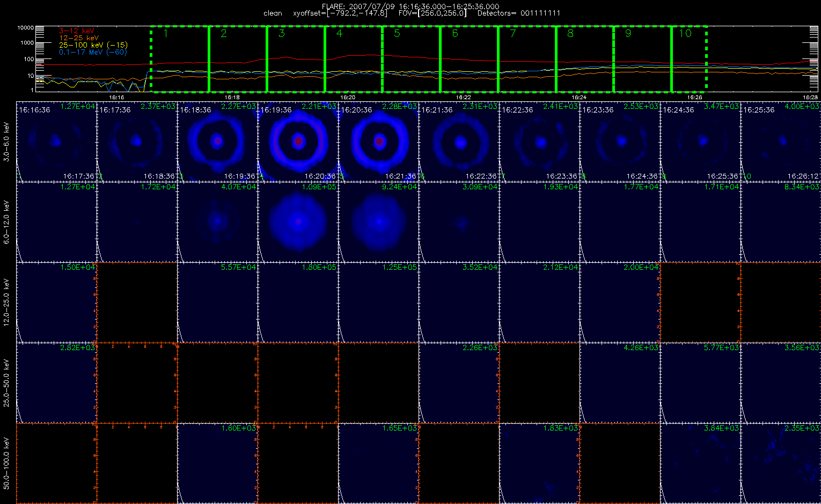This screenshot has width=821, height=504.
Task: Open the 6.0-12.0 keV image with peak 1.09E+05
Action: coord(298,221)
